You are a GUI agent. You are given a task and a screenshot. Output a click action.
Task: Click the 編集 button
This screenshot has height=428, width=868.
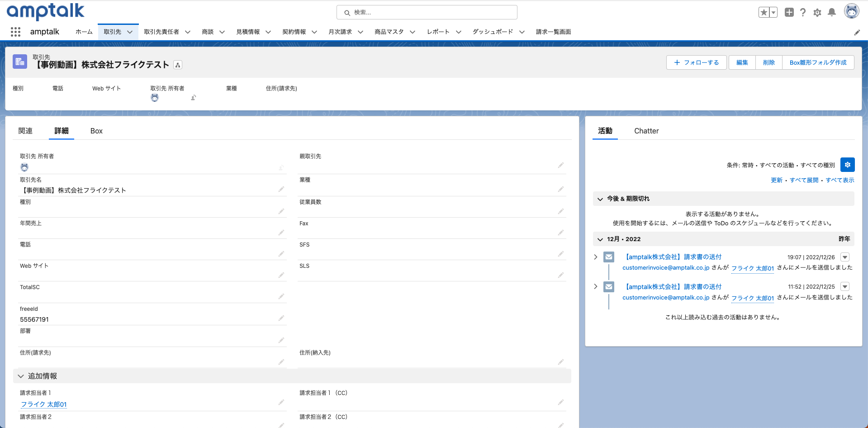coord(742,62)
